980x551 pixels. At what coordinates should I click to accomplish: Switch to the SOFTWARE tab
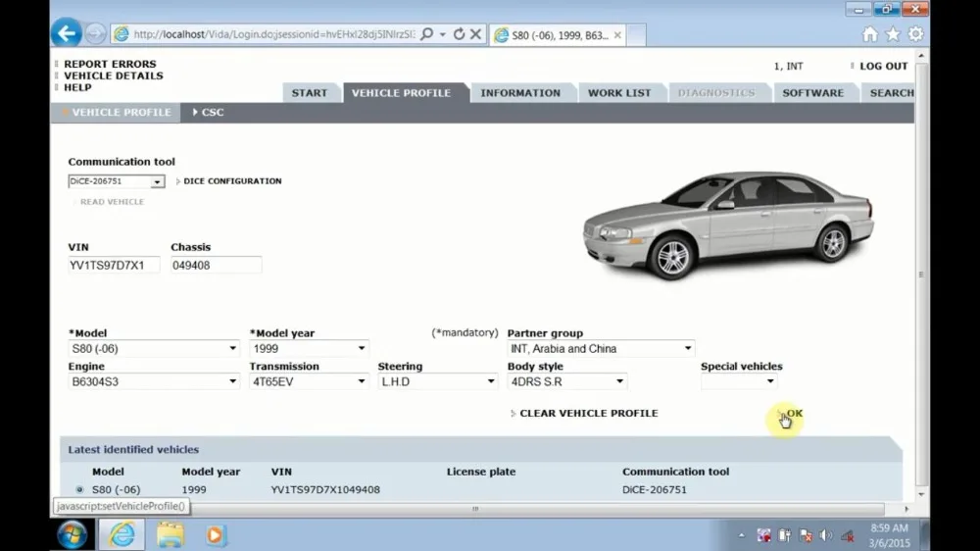(813, 92)
